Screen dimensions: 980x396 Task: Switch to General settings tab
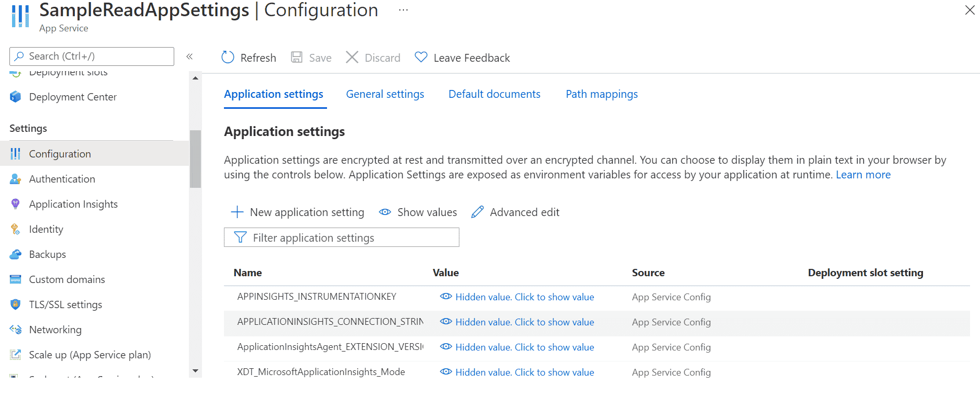click(x=385, y=94)
